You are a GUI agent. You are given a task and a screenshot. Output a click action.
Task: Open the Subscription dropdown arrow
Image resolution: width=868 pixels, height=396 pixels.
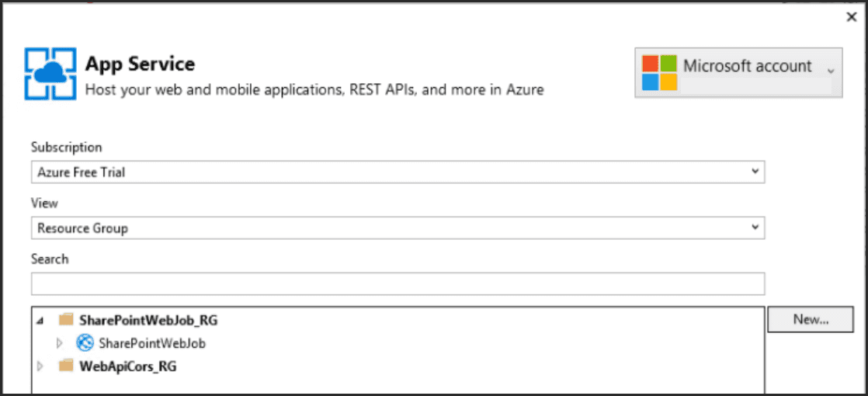point(755,172)
